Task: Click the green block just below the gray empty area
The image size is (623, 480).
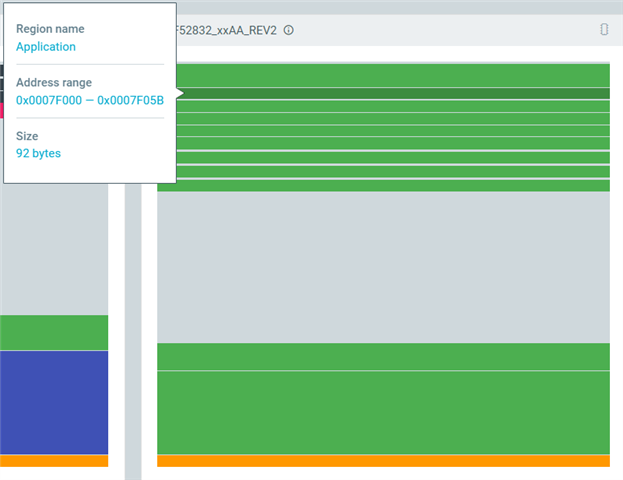Action: [383, 356]
